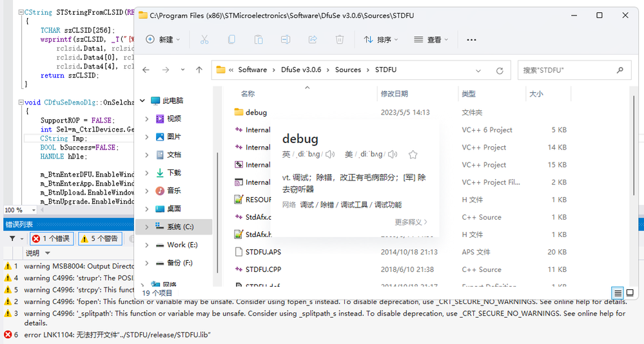
Task: Click DfuSe v3.0.6 in the breadcrumb
Action: coord(301,70)
